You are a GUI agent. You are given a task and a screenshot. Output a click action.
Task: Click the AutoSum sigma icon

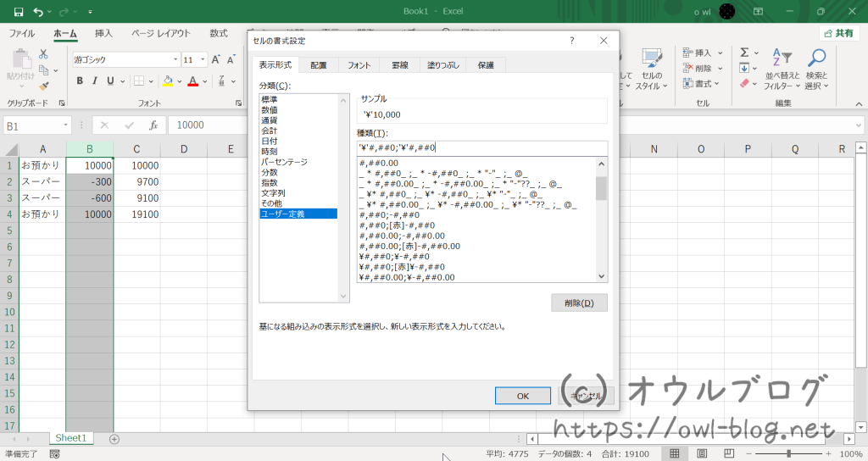[x=743, y=53]
